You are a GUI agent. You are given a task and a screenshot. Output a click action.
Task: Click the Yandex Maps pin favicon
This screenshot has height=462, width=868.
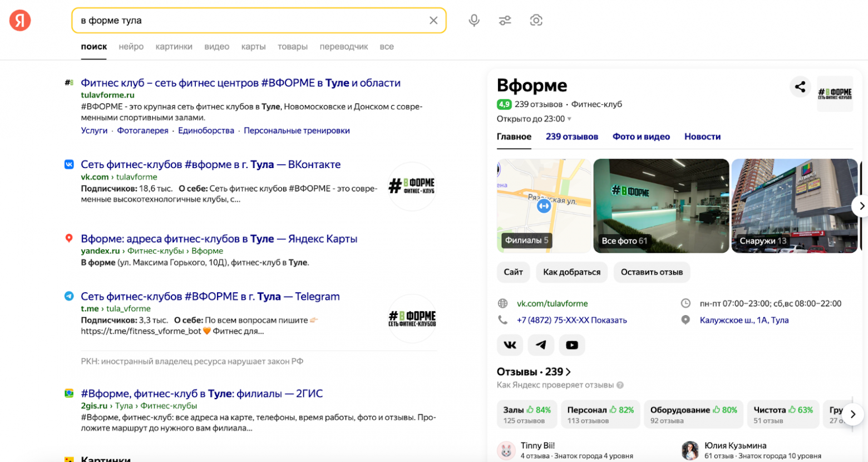coord(69,238)
